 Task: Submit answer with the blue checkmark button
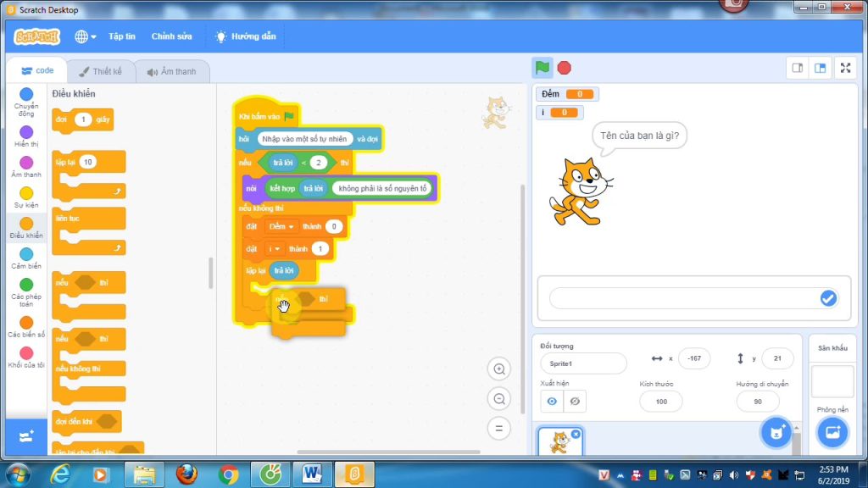(x=828, y=298)
